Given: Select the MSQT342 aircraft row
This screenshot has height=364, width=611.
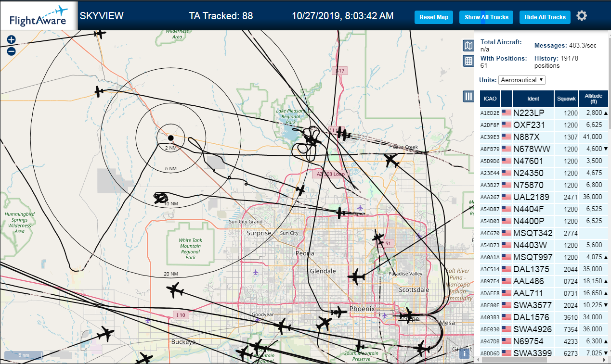Looking at the screenshot, I should tap(544, 233).
